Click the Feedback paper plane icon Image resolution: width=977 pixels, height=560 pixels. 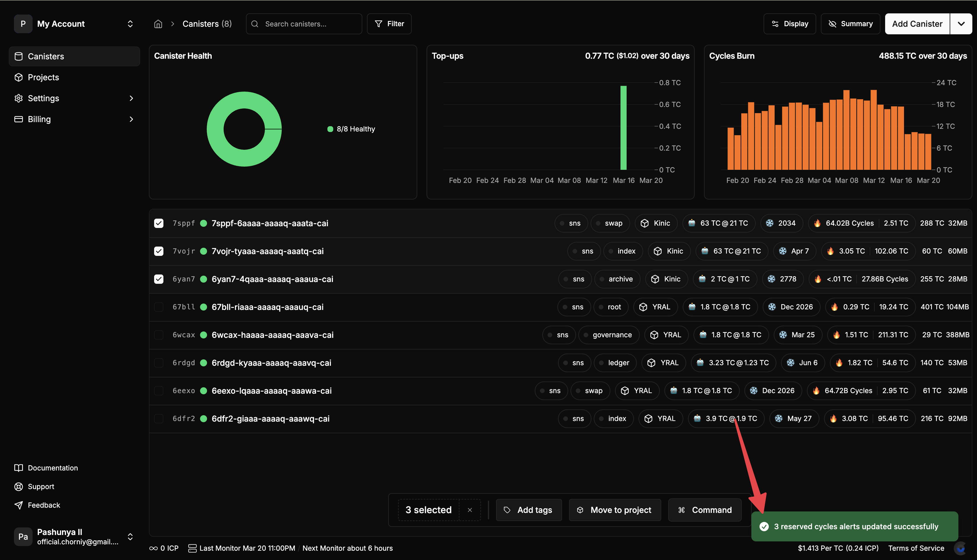point(18,505)
